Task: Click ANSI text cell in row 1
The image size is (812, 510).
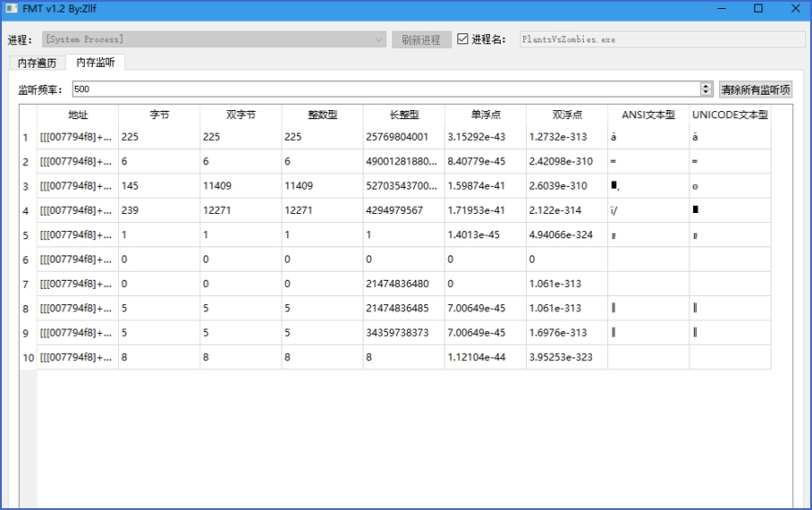Action: [x=649, y=137]
